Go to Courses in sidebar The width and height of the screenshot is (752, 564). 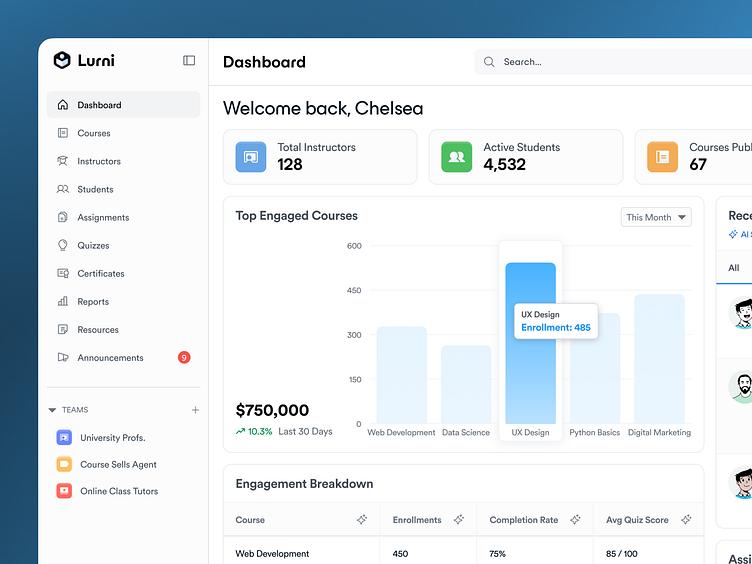point(123,133)
